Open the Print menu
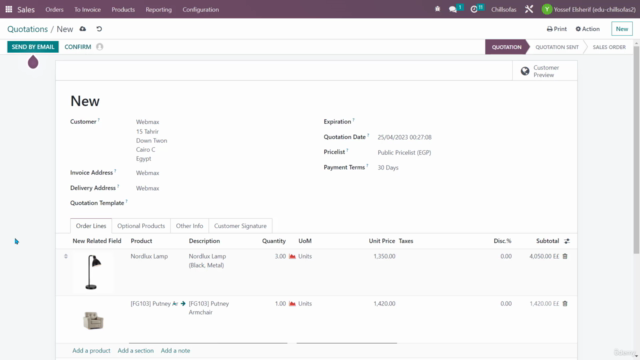640x360 pixels. [557, 29]
